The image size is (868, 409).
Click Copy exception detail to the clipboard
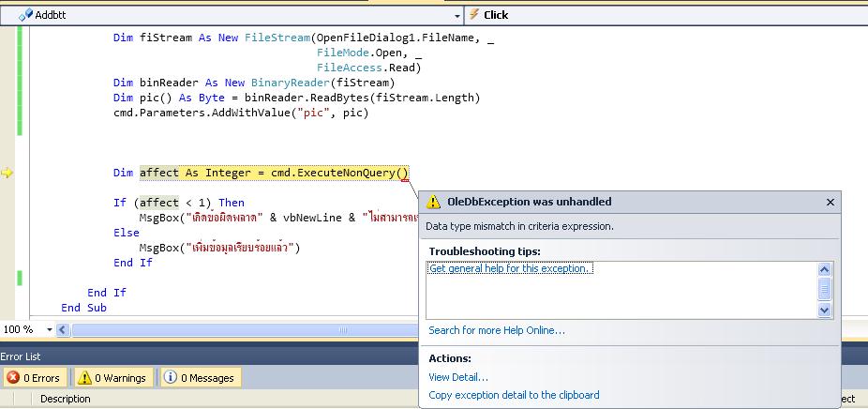pos(514,395)
